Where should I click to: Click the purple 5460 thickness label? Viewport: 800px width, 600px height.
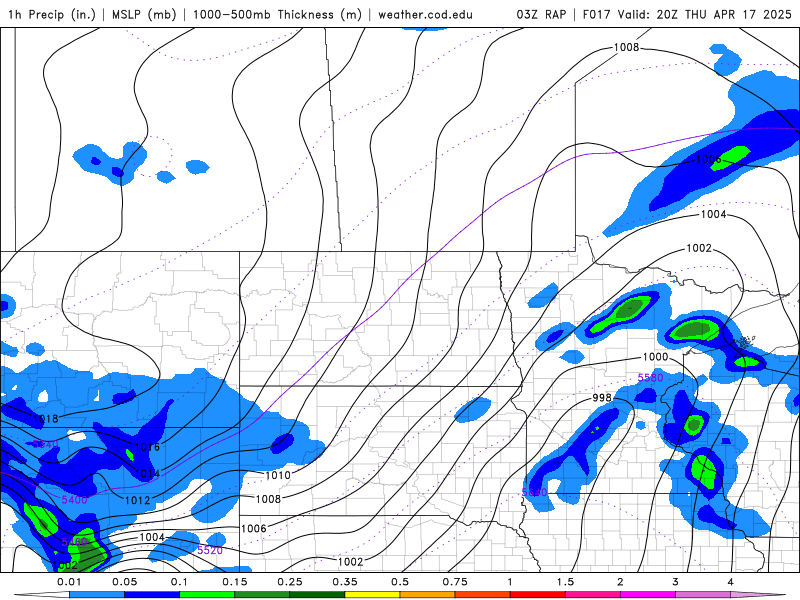coord(74,542)
